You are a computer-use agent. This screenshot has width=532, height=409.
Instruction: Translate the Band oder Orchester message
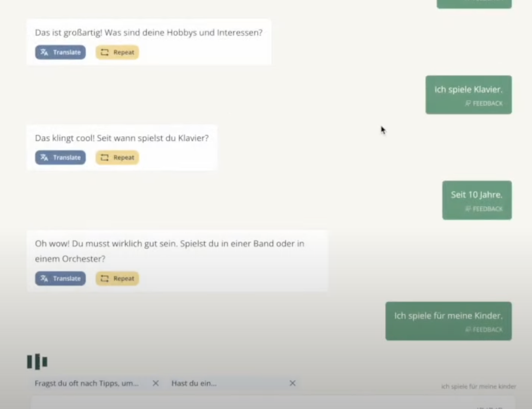click(60, 278)
